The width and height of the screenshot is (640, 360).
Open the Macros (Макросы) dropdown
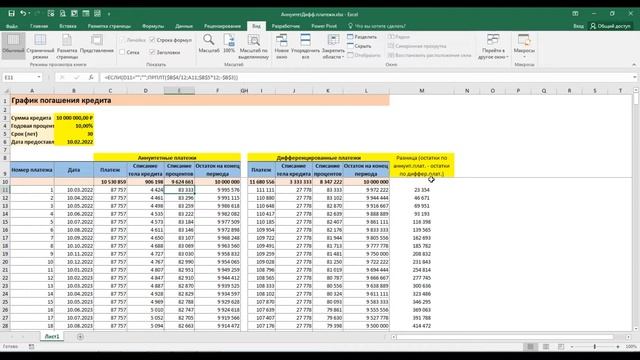(524, 46)
